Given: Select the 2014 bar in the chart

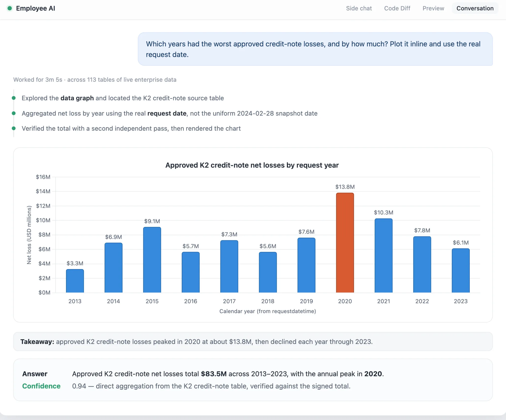Looking at the screenshot, I should tap(113, 268).
